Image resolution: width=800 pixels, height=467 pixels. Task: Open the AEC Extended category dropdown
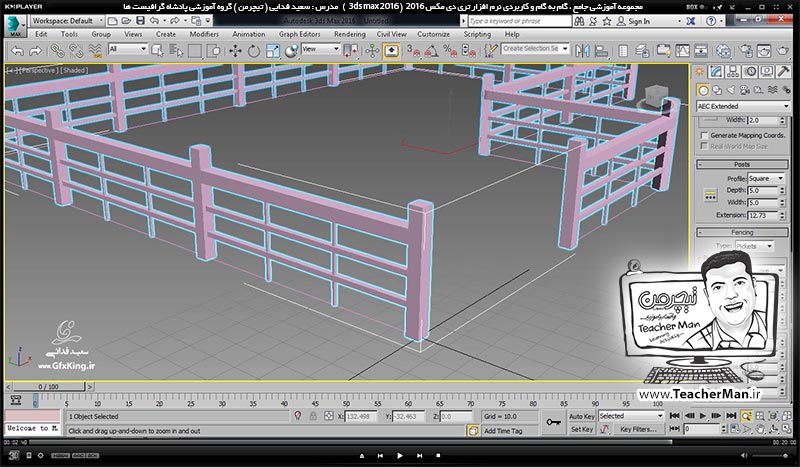tap(743, 106)
